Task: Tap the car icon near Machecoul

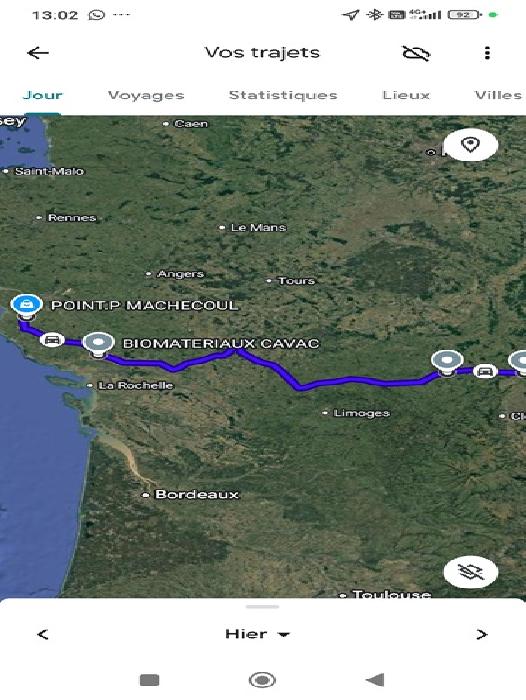Action: tap(52, 340)
